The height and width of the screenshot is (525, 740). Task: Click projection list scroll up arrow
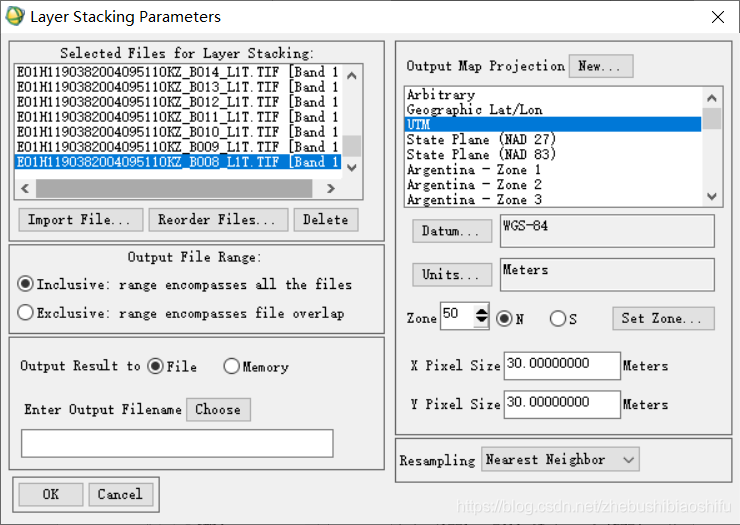click(712, 98)
